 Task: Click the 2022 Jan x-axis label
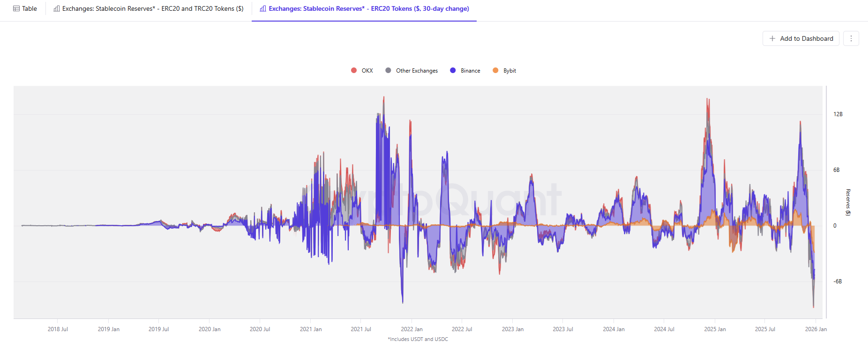tap(412, 329)
